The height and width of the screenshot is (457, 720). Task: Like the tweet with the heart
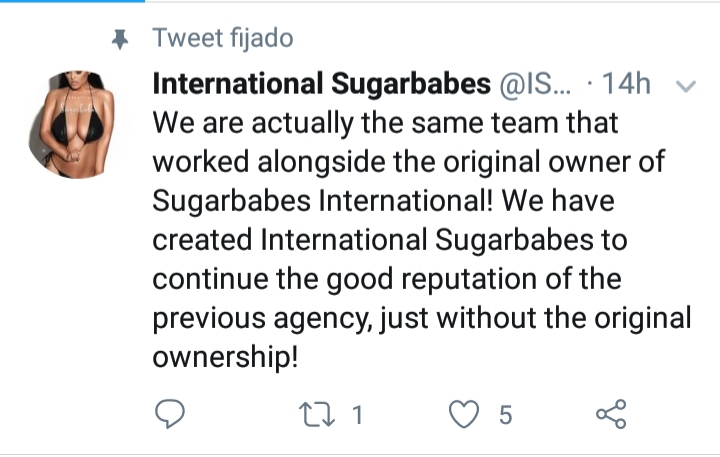pos(464,414)
